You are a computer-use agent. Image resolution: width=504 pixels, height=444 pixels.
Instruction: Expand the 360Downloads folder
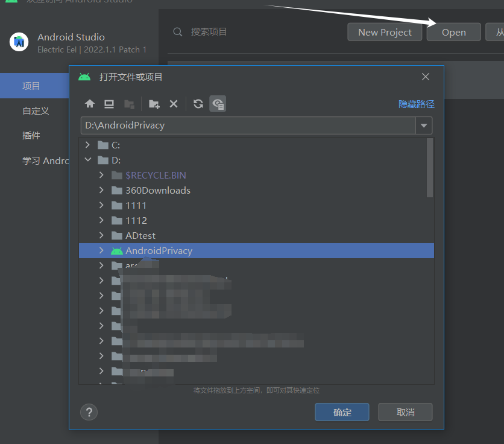click(x=101, y=190)
